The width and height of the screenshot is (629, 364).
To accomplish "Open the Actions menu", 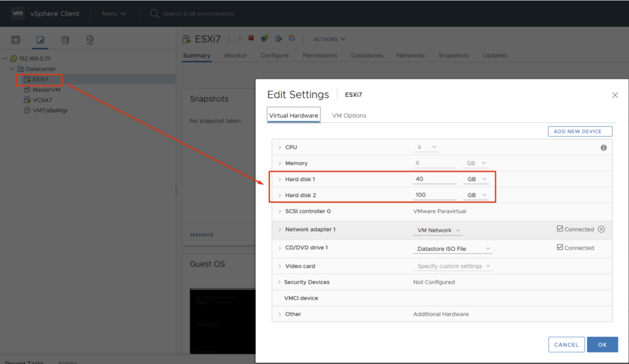I will pyautogui.click(x=329, y=39).
